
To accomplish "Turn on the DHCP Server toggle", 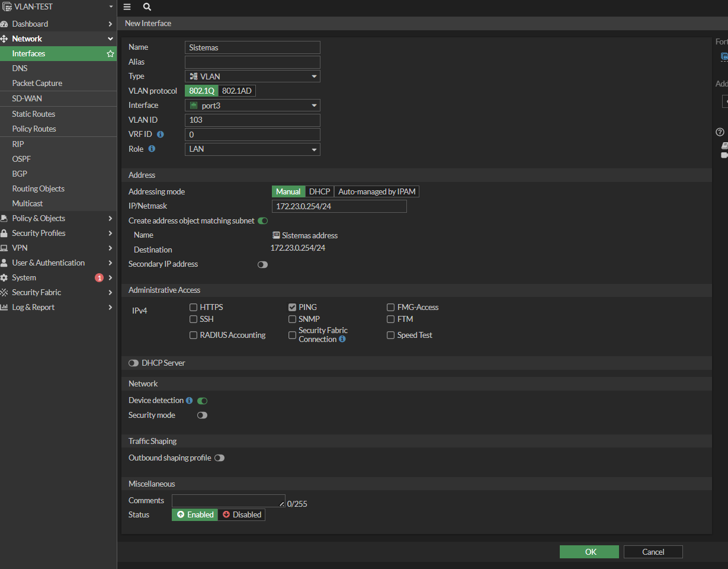I will [133, 363].
